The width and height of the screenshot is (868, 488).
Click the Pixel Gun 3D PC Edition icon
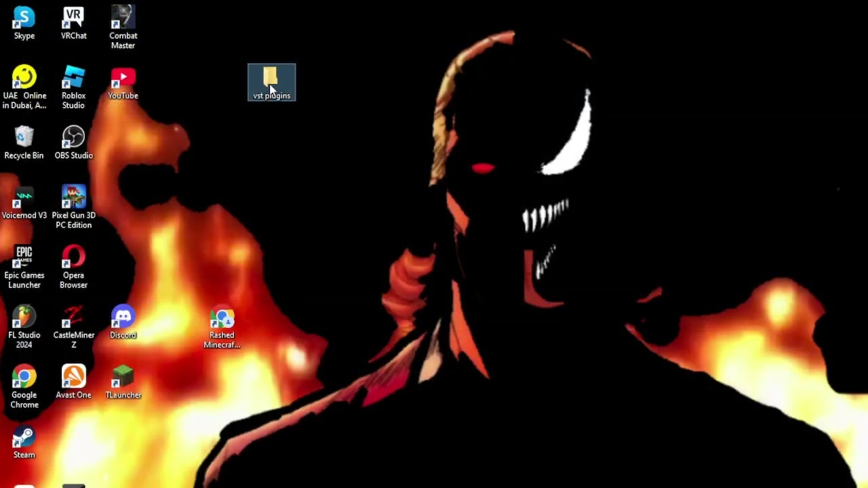click(73, 207)
